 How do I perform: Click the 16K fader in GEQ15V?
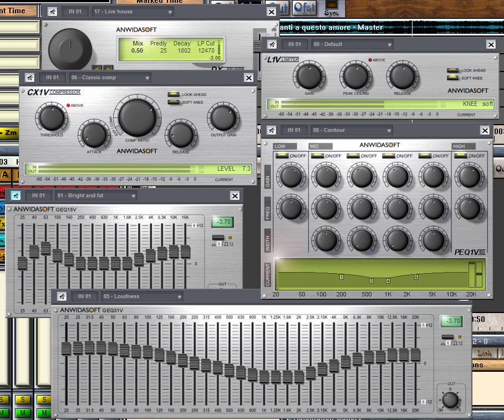[x=185, y=252]
